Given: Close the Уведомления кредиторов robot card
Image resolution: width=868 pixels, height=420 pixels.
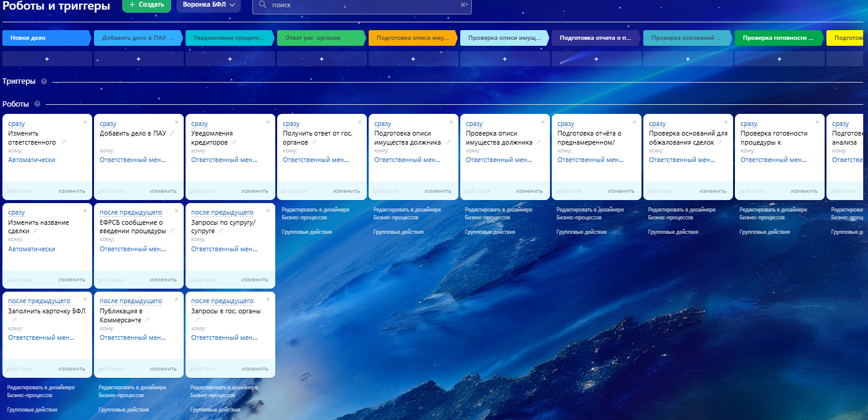Looking at the screenshot, I should tap(269, 122).
